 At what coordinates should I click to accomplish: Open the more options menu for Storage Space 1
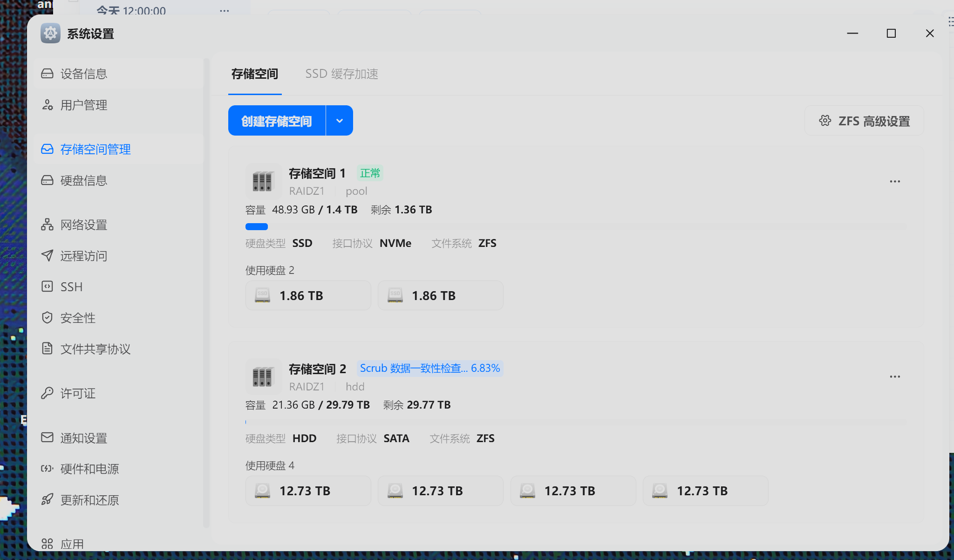coord(895,181)
